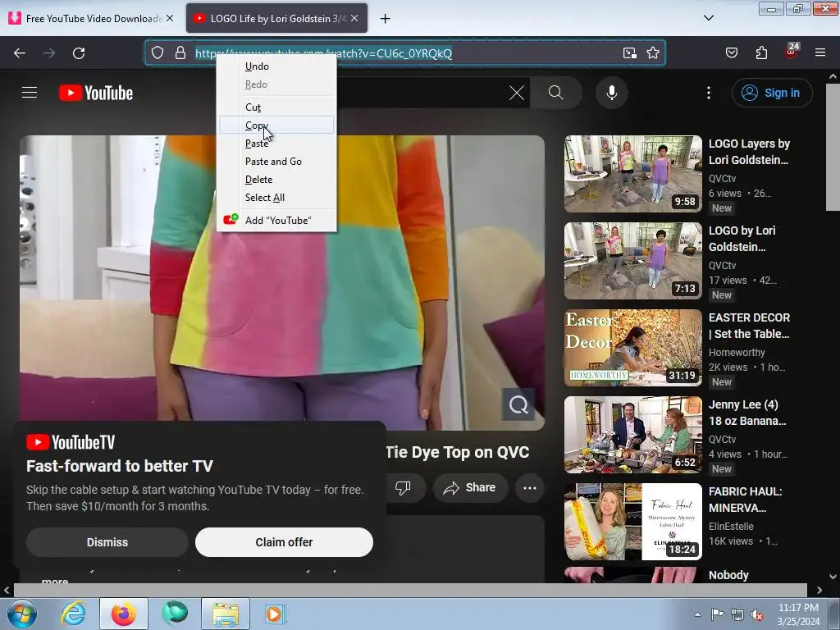Open the Extensions puzzle icon
Image resolution: width=840 pixels, height=630 pixels.
tap(761, 53)
